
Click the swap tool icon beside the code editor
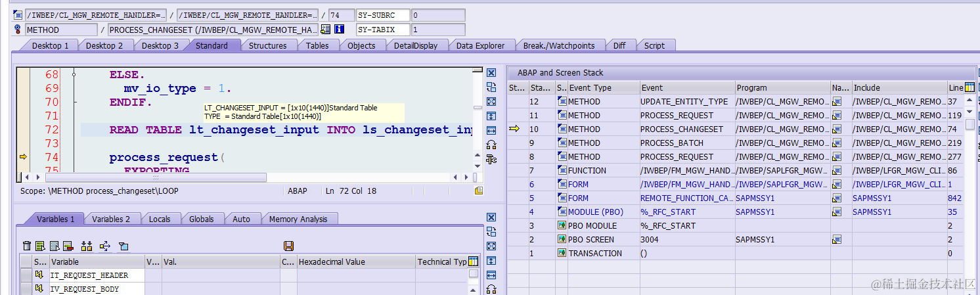pyautogui.click(x=491, y=87)
